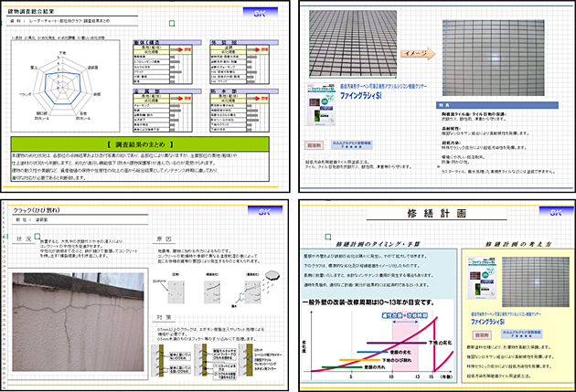Click the blue 適性改装・改修時期 label on chart
Viewport: 576px width, 392px height.
coord(405,315)
